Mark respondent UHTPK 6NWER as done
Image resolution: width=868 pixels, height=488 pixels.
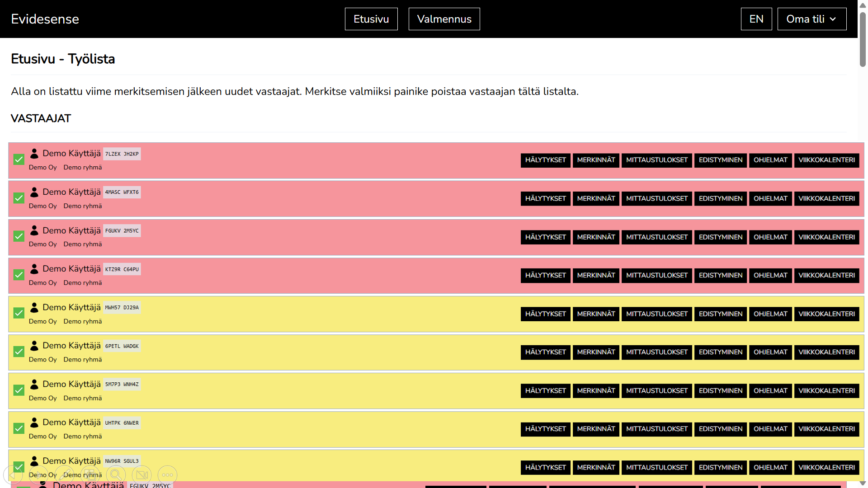19,428
